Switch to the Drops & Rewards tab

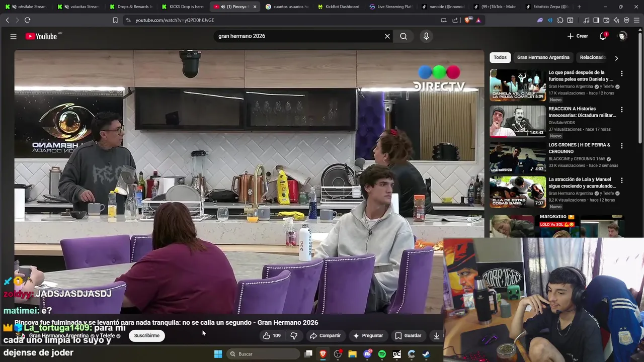point(131,7)
